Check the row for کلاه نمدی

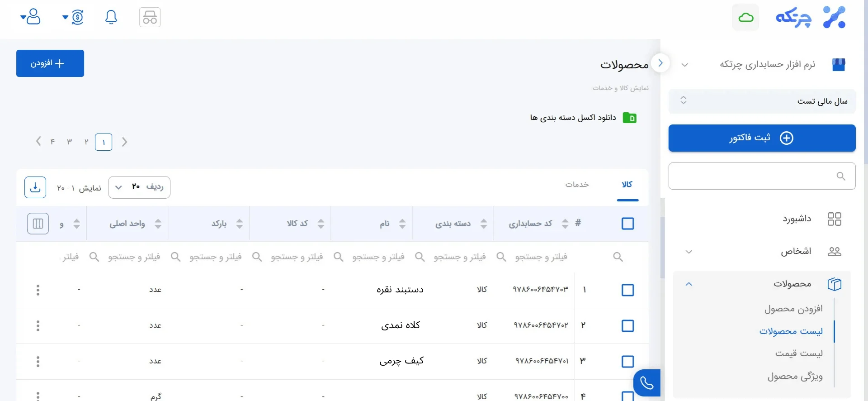pos(628,326)
